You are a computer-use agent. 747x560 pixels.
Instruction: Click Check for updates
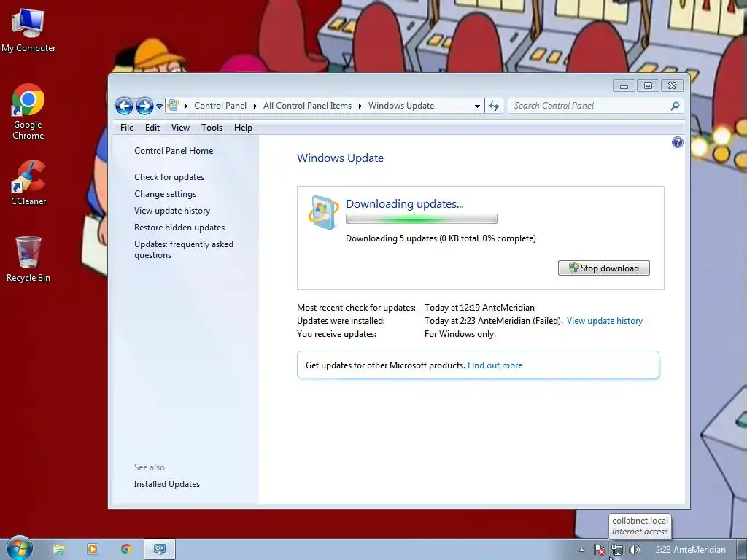169,177
